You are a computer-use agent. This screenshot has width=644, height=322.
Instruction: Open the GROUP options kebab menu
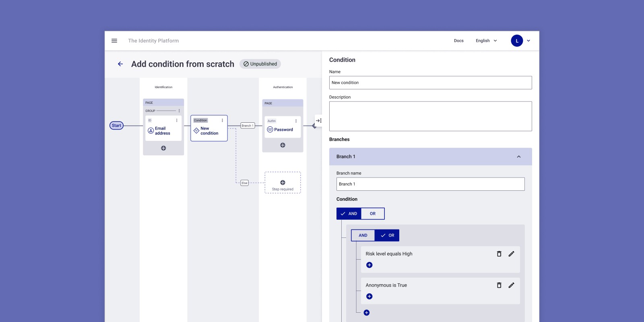[179, 111]
